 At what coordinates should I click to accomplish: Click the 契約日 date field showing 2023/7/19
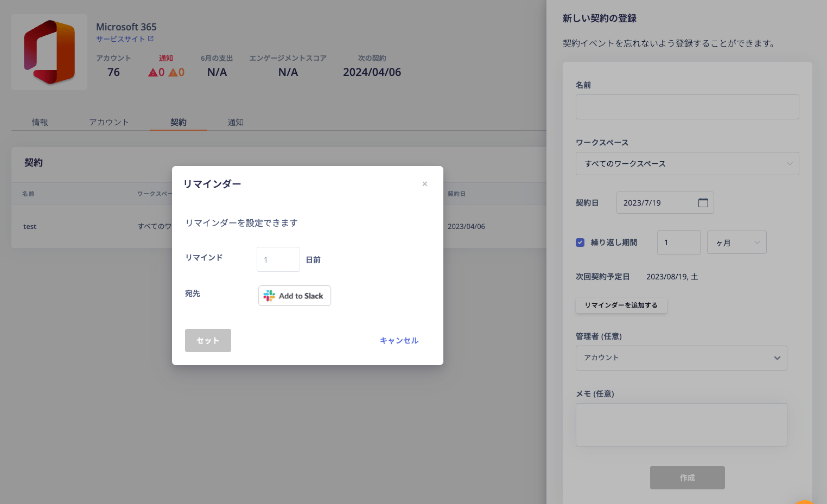tap(665, 202)
